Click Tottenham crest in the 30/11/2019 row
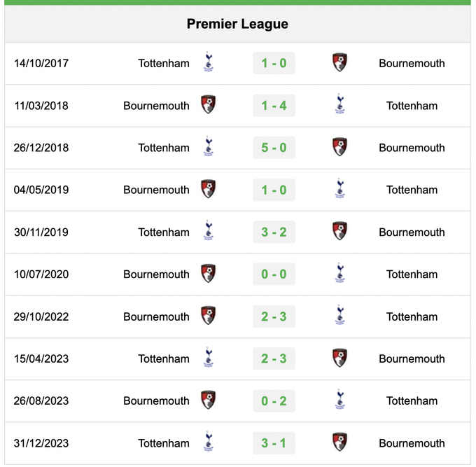 tap(209, 231)
